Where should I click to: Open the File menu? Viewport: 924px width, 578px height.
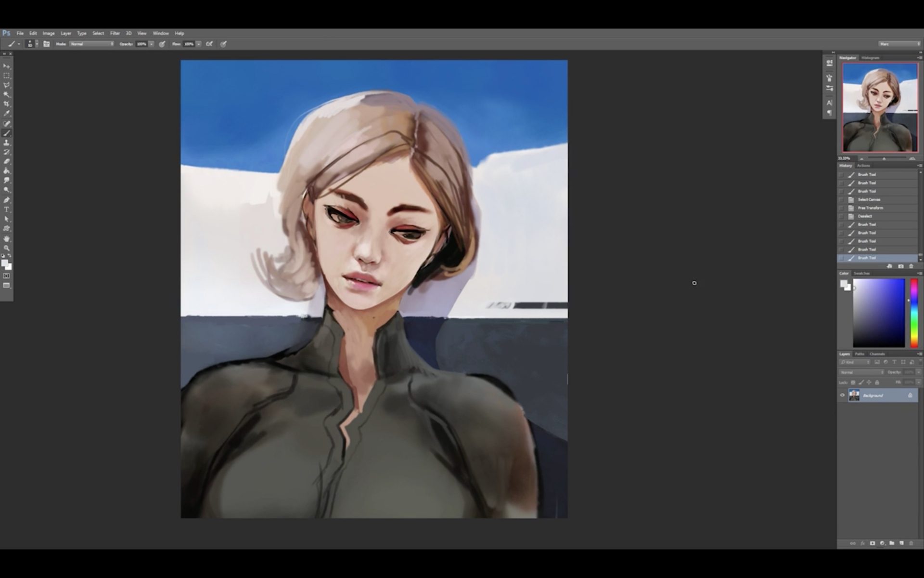coord(20,33)
